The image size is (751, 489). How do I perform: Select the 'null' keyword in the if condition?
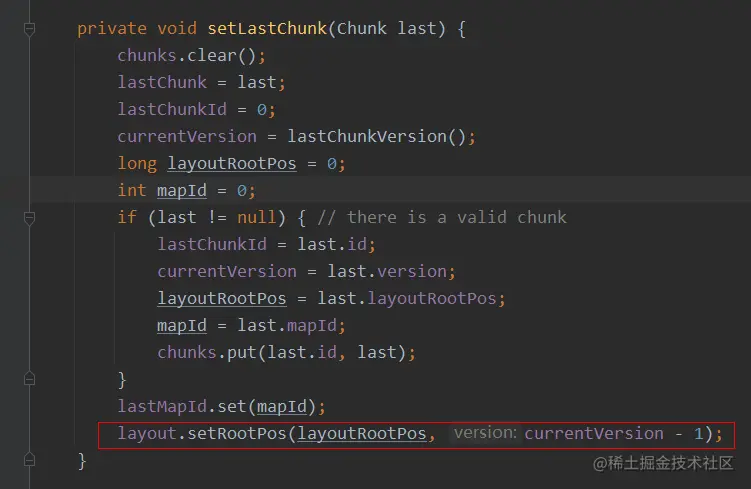pos(257,217)
